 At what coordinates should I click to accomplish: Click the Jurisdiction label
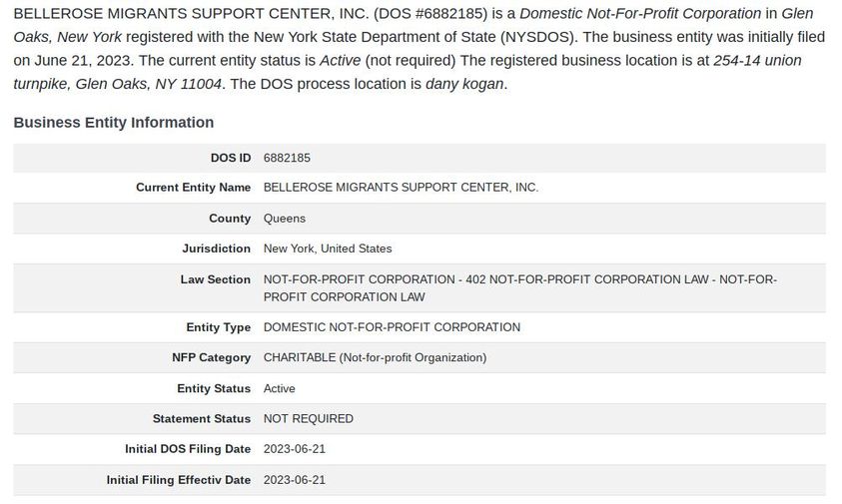216,249
